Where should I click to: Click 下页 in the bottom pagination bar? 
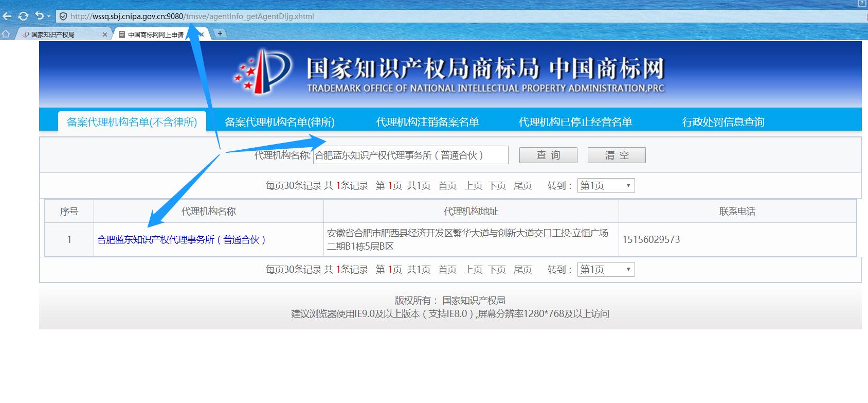497,270
